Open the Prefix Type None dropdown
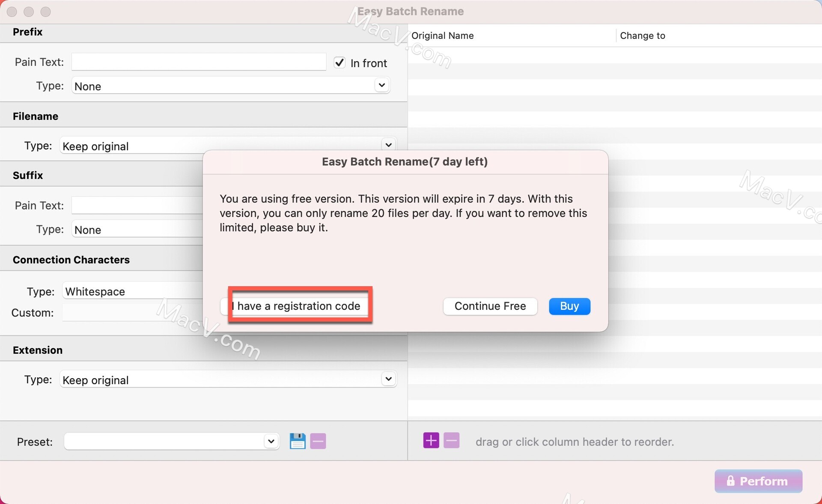The height and width of the screenshot is (504, 822). (x=231, y=86)
